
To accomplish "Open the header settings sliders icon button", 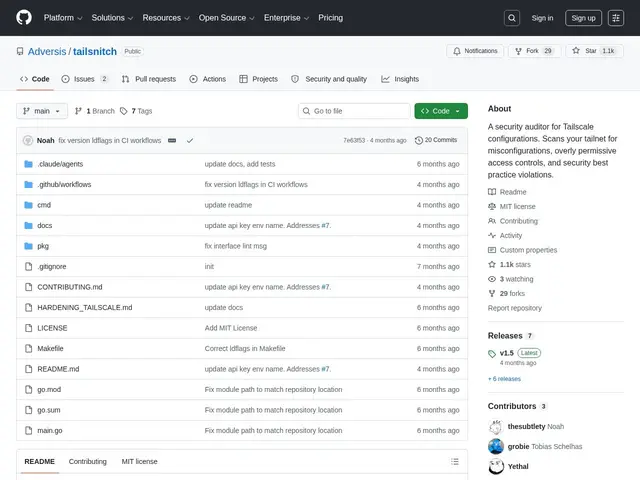I will click(616, 18).
